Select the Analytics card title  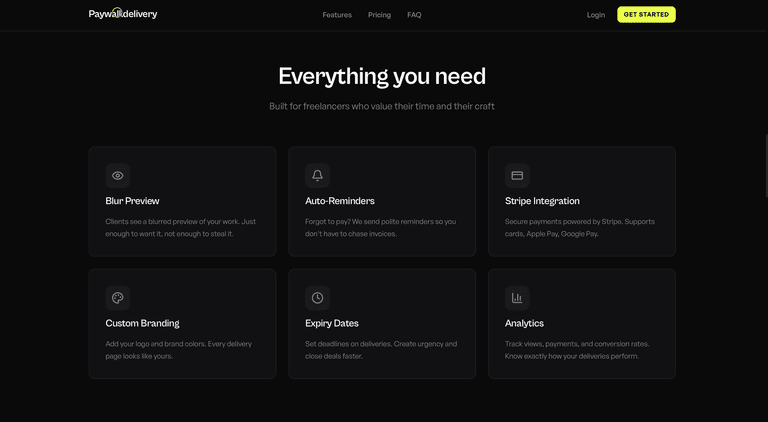pyautogui.click(x=524, y=323)
